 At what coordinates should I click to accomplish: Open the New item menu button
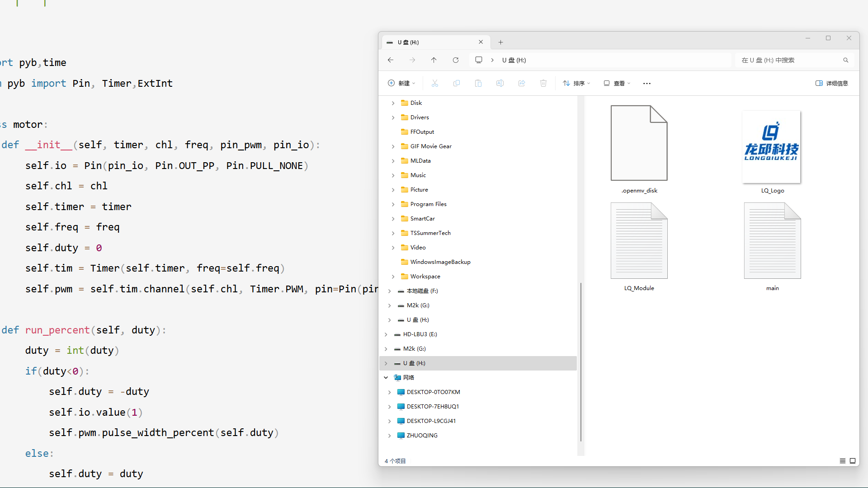[401, 83]
